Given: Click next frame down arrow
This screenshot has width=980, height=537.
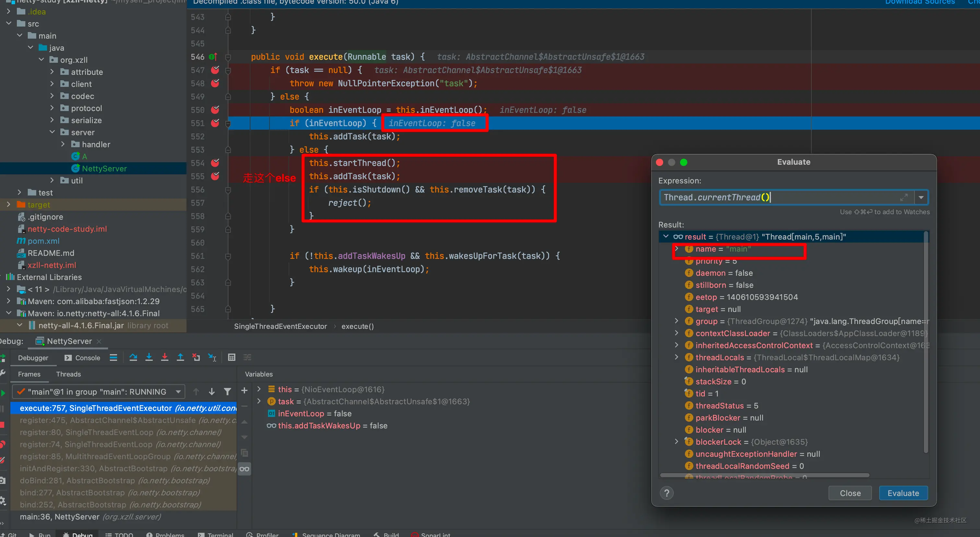Looking at the screenshot, I should pyautogui.click(x=212, y=392).
